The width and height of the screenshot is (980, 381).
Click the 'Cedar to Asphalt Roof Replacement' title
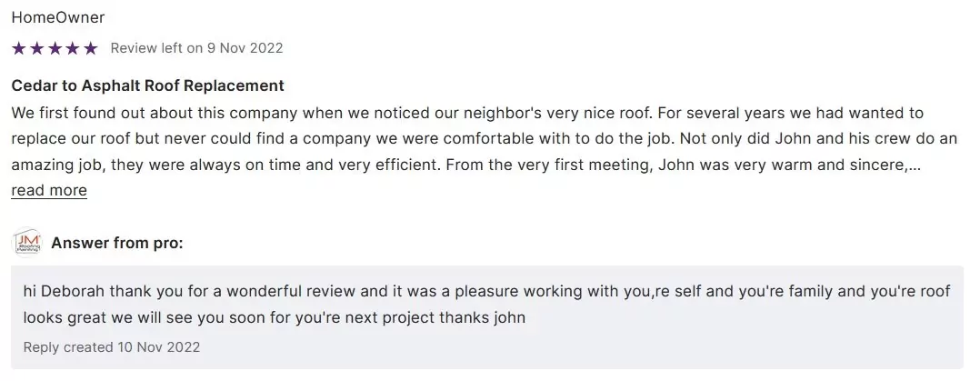[x=147, y=85]
